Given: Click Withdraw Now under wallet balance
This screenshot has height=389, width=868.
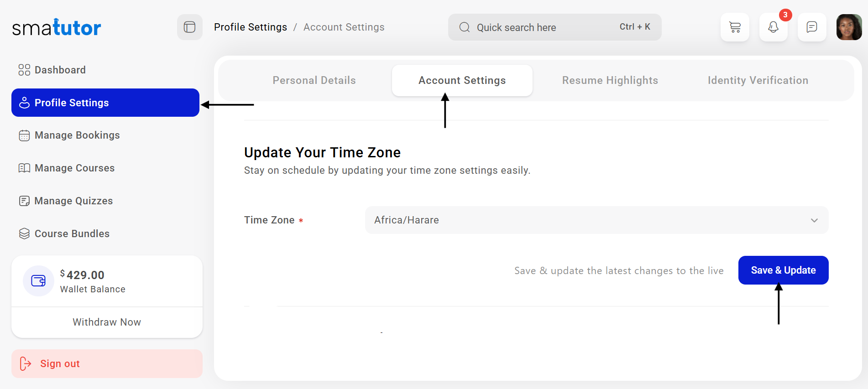Looking at the screenshot, I should pyautogui.click(x=107, y=322).
